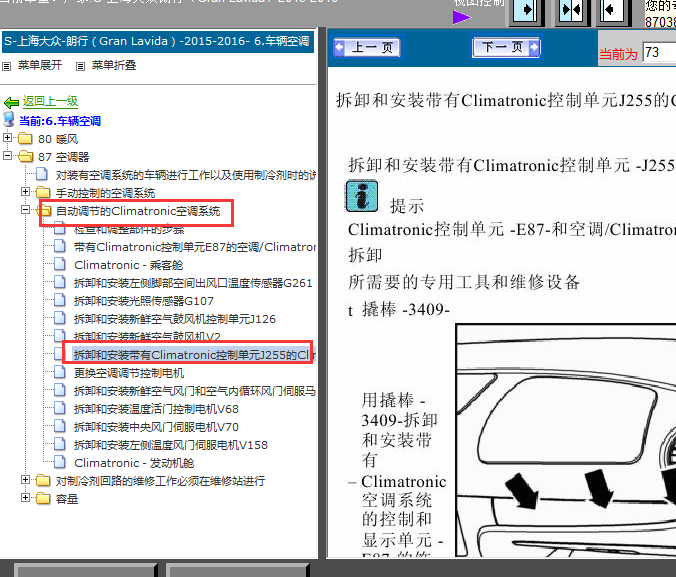The width and height of the screenshot is (676, 577).
Task: Select highlighted 拆卸和安装带有Climatronic控制单元J255 item
Action: 194,355
